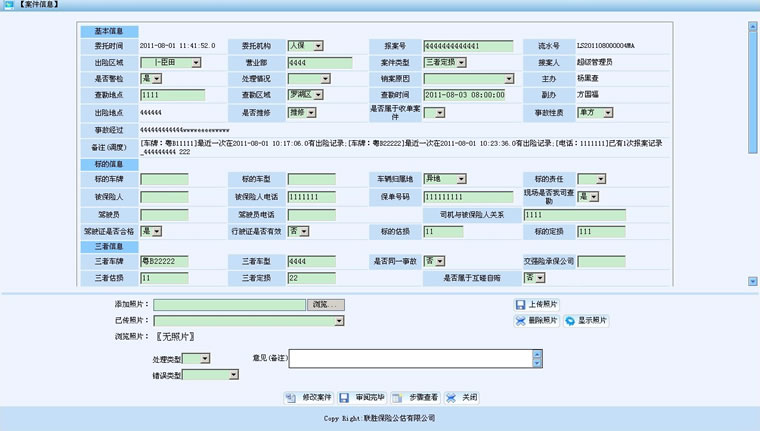Click the 意见(备注) comments text area
This screenshot has height=431, width=760.
(411, 359)
